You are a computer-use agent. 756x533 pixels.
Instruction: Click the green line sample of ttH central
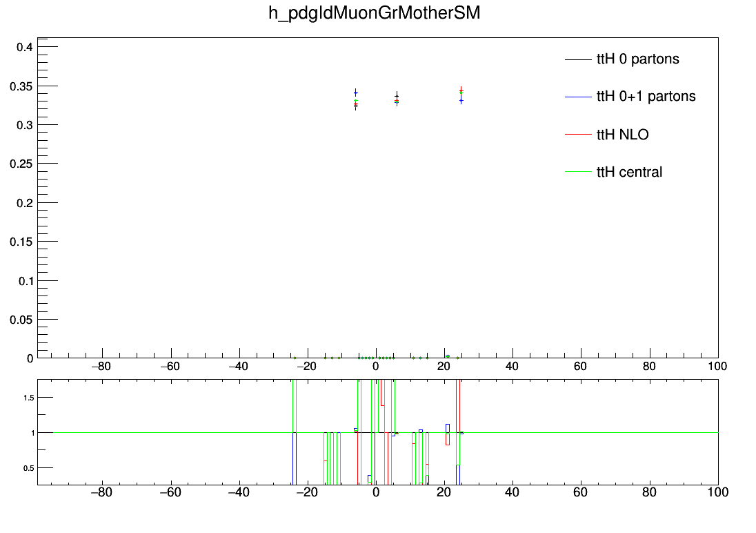coord(578,171)
